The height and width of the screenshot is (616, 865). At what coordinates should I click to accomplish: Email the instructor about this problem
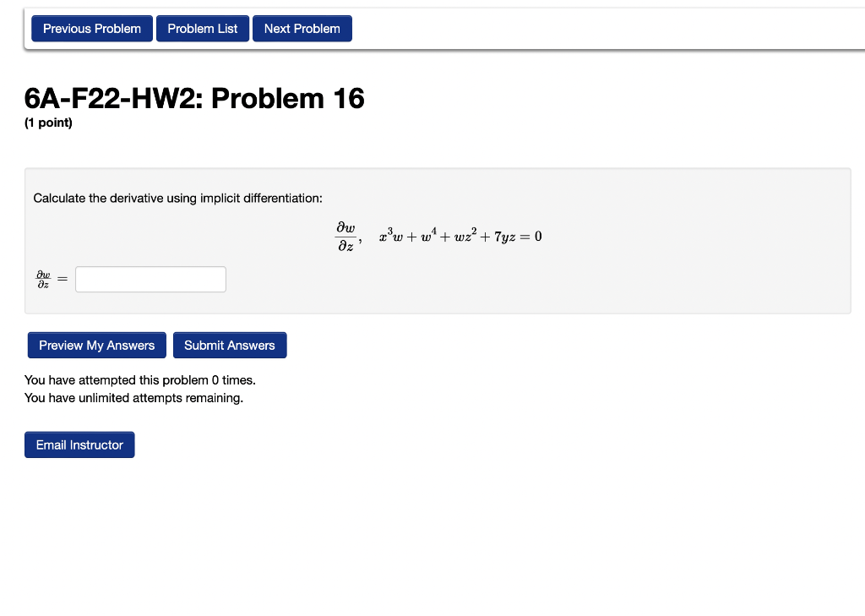(x=79, y=444)
